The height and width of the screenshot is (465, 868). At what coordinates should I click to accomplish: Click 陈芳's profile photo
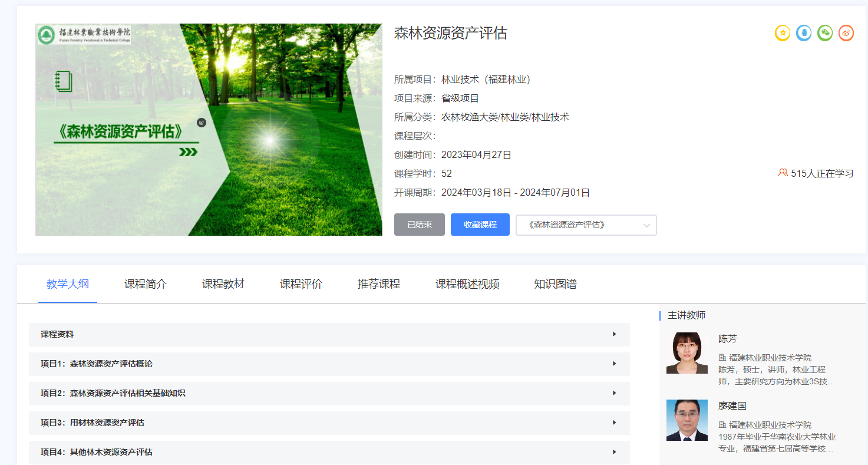coord(687,353)
